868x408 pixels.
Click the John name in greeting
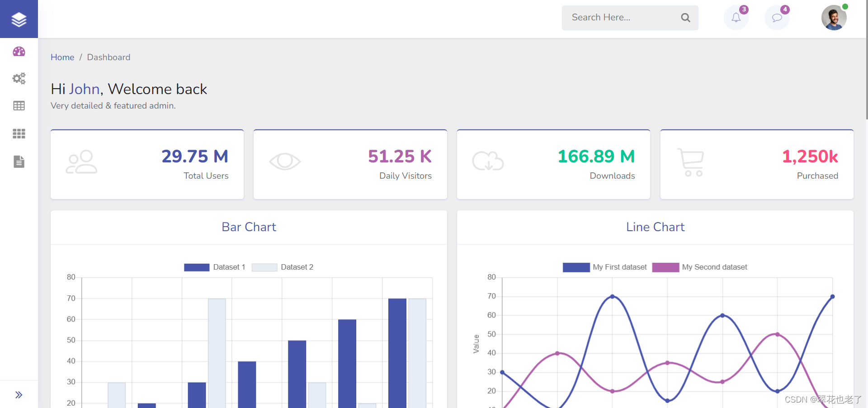tap(85, 89)
